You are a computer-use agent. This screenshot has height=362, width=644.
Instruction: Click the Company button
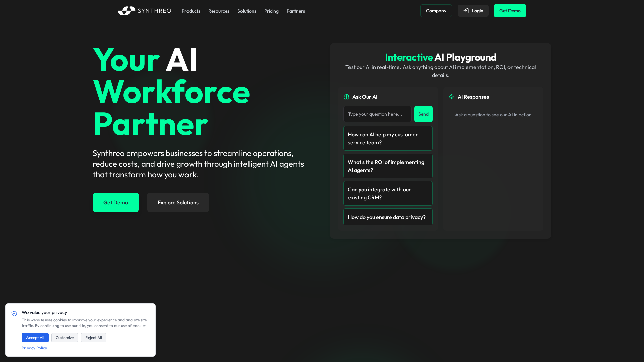point(436,10)
